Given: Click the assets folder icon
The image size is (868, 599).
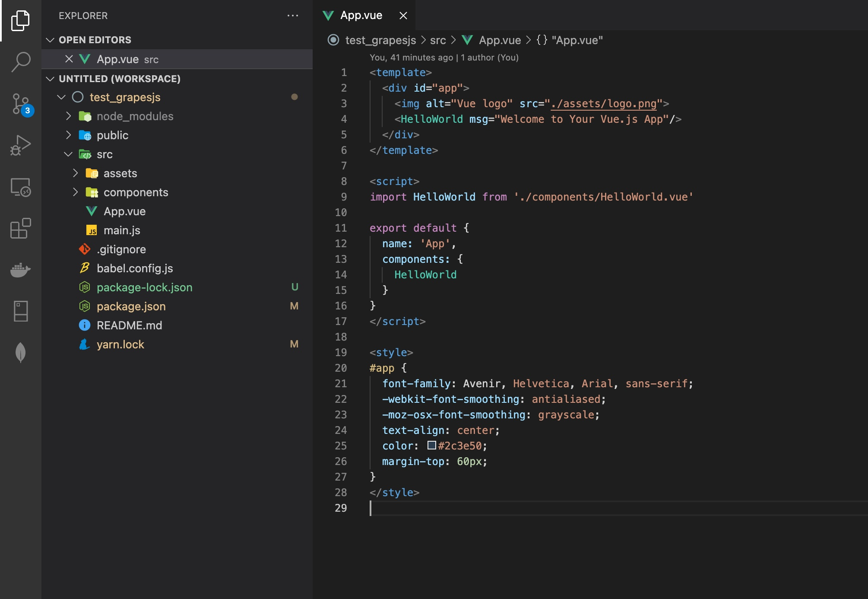Looking at the screenshot, I should (92, 173).
